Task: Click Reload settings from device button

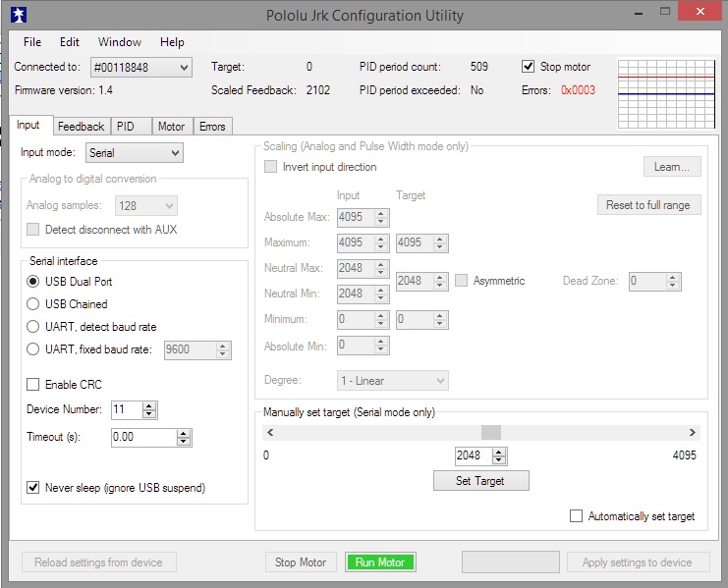Action: tap(99, 562)
